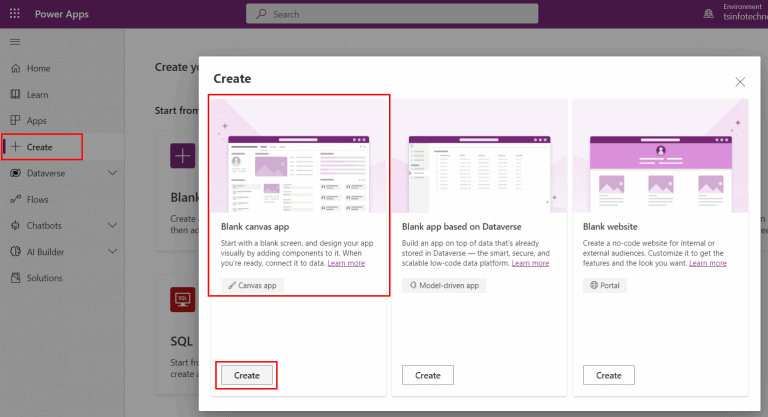Image resolution: width=768 pixels, height=417 pixels.
Task: Expand the Chatbots menu chevron
Action: [113, 225]
